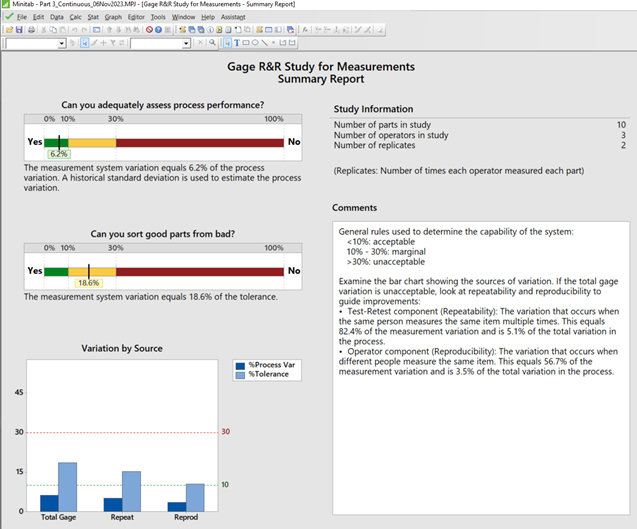Open the Graph menu

tap(113, 17)
